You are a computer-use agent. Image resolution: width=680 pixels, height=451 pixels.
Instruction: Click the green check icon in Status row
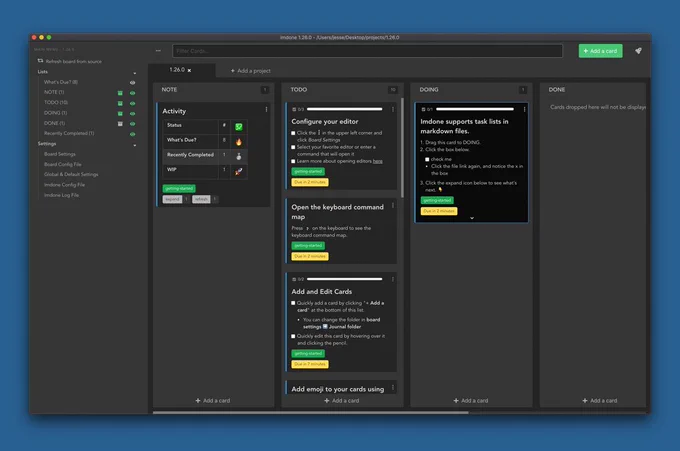pyautogui.click(x=239, y=127)
